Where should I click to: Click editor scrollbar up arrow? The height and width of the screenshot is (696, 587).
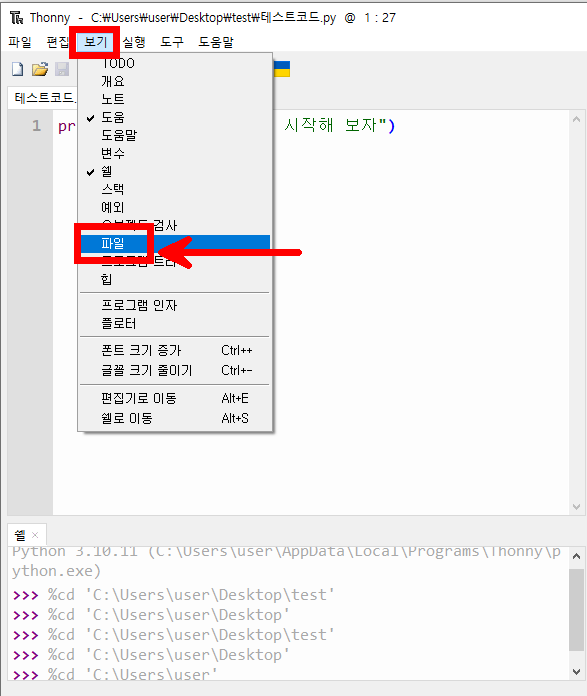576,119
